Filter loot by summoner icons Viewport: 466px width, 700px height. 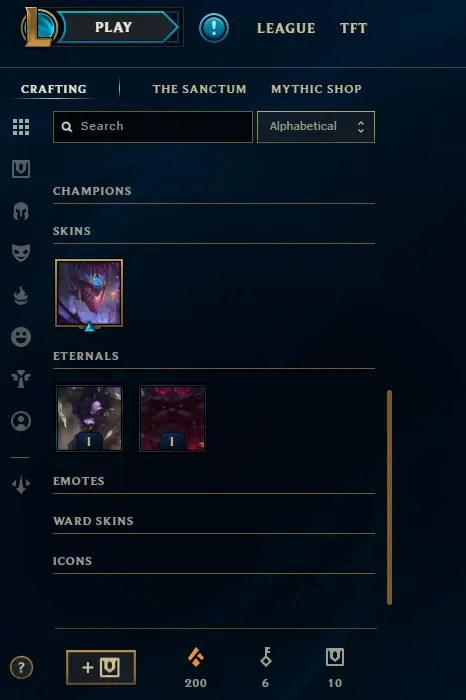(21, 421)
